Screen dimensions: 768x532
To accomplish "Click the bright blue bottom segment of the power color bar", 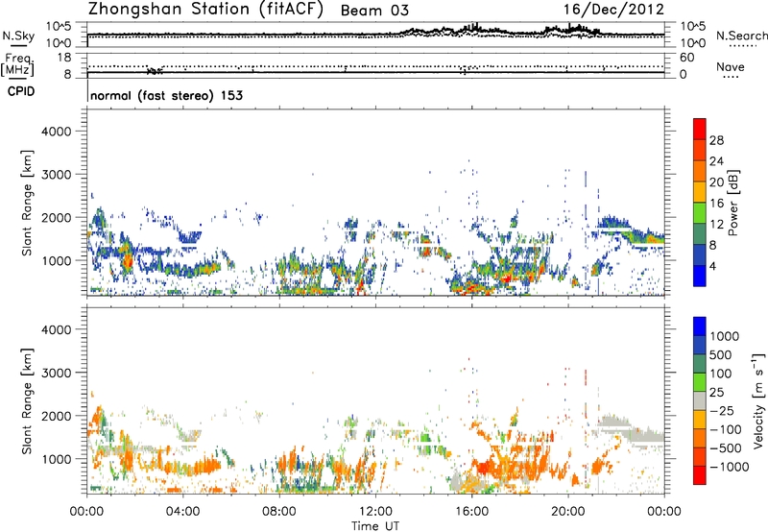I will 700,277.
